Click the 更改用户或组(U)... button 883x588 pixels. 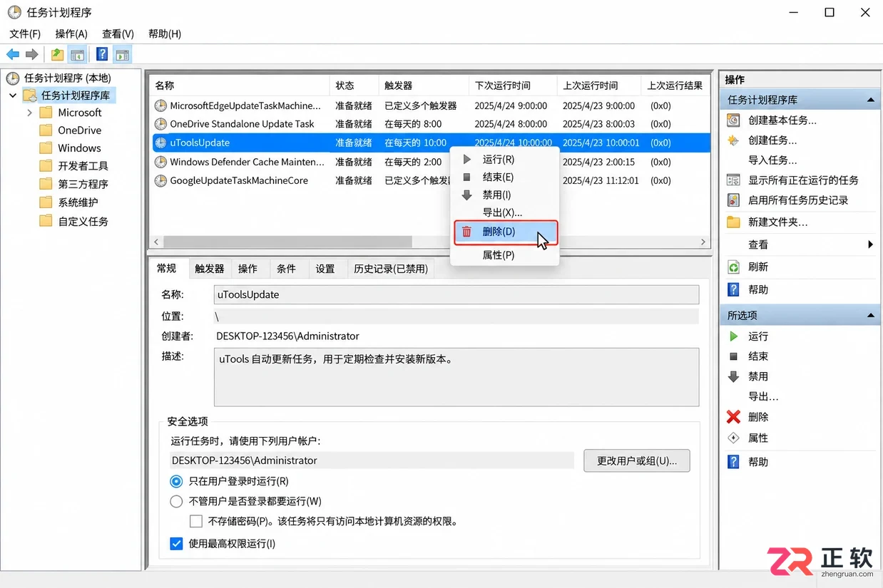[637, 460]
